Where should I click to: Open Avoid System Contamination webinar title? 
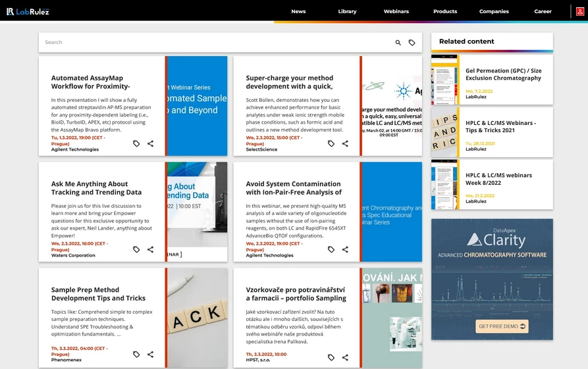click(294, 188)
